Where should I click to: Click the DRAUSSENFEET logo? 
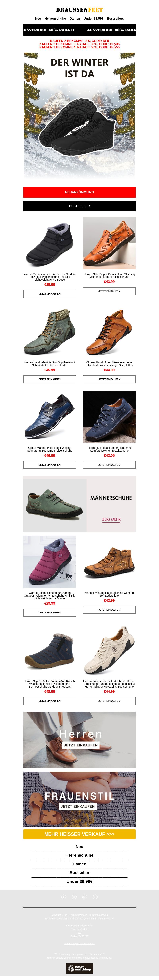pyautogui.click(x=79, y=10)
